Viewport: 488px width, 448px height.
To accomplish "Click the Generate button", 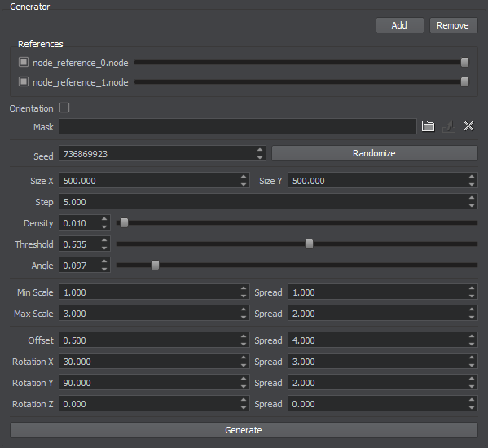I will click(x=244, y=430).
